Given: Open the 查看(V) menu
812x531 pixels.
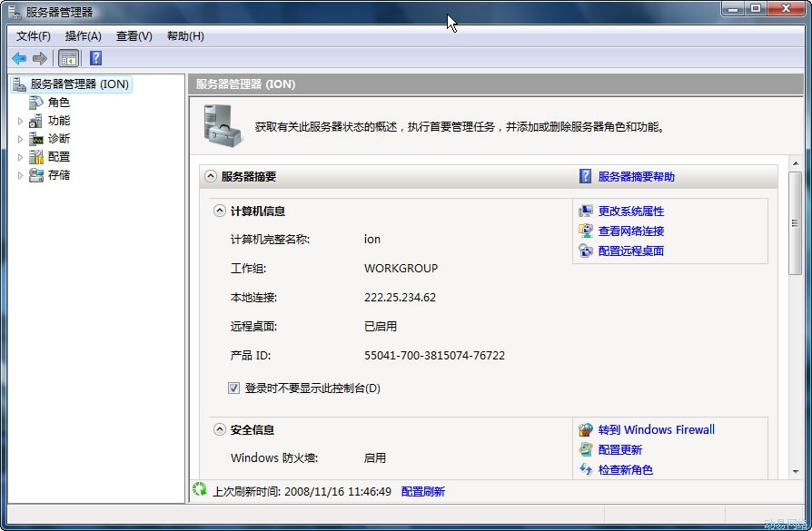Looking at the screenshot, I should coord(134,36).
